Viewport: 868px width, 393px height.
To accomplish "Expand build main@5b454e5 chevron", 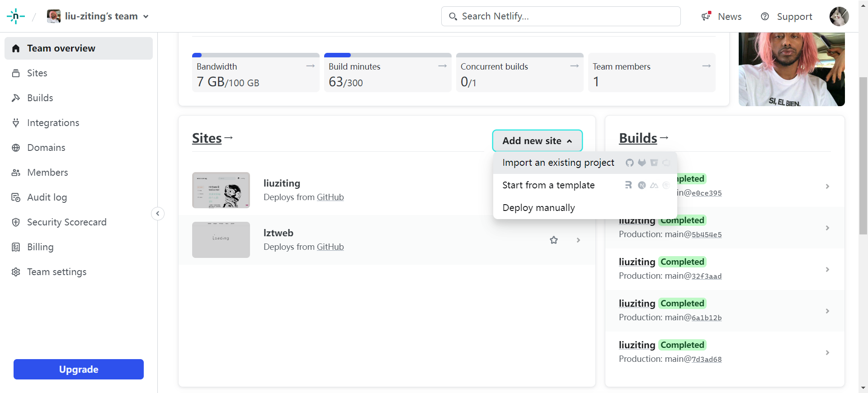I will click(827, 228).
